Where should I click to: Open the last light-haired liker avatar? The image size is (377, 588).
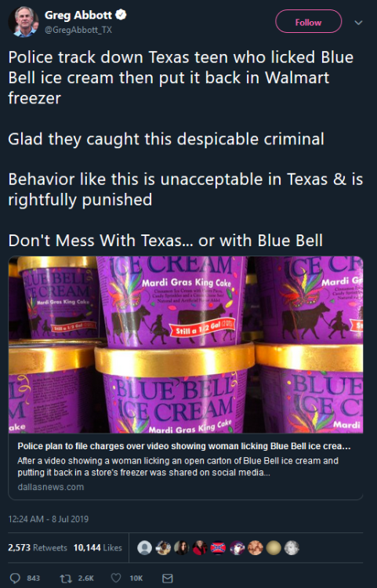point(292,548)
